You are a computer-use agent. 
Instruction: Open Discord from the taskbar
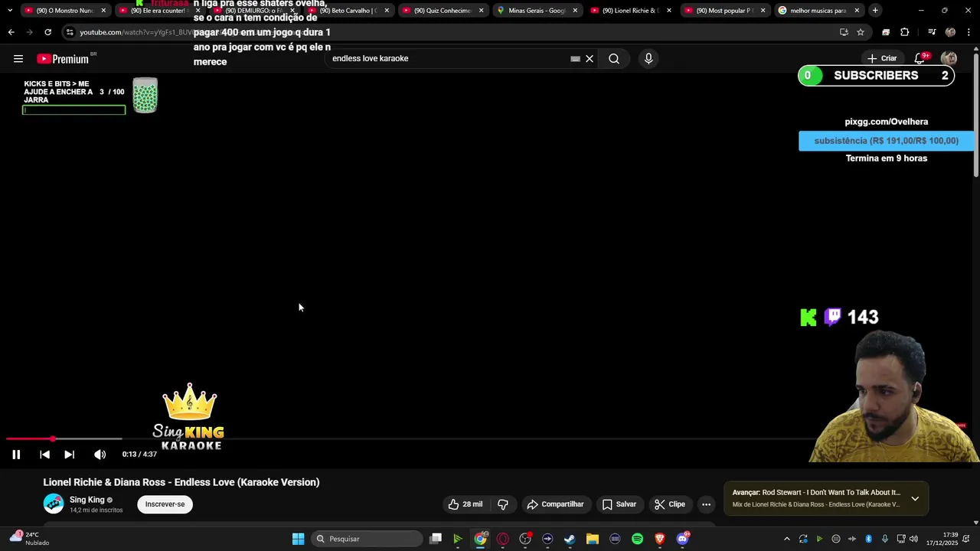682,539
